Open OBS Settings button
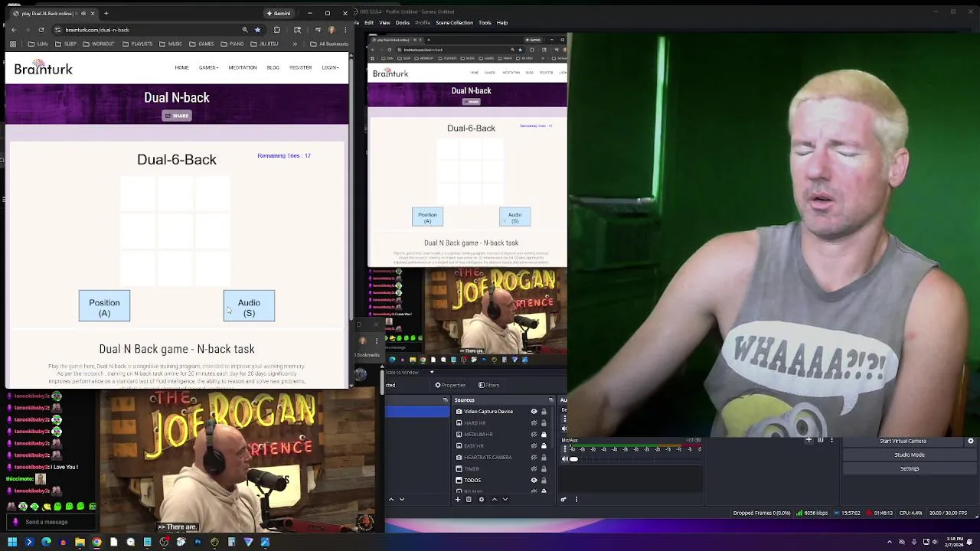The image size is (980, 551). 910,468
